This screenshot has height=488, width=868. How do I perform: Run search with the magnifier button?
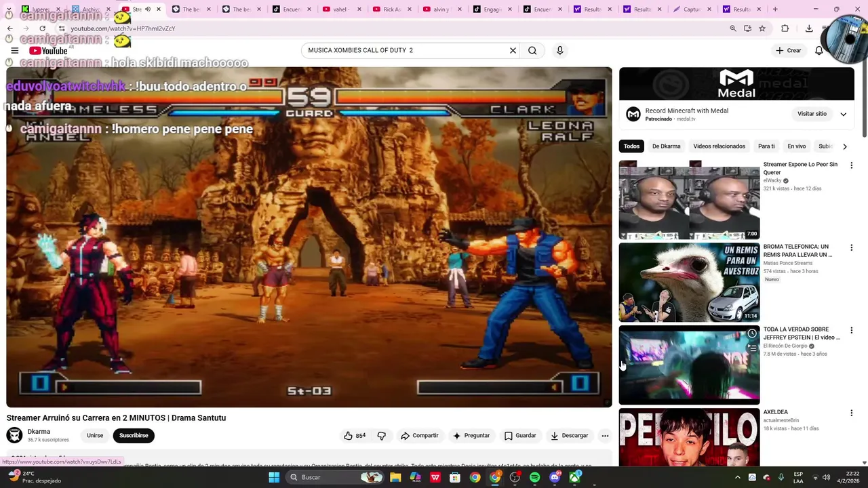point(532,50)
